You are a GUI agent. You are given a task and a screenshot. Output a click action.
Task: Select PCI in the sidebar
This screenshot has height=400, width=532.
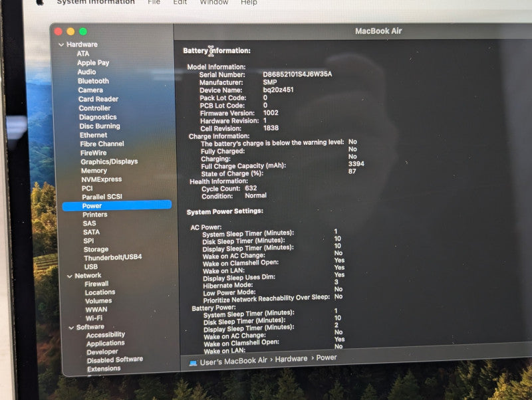[87, 189]
